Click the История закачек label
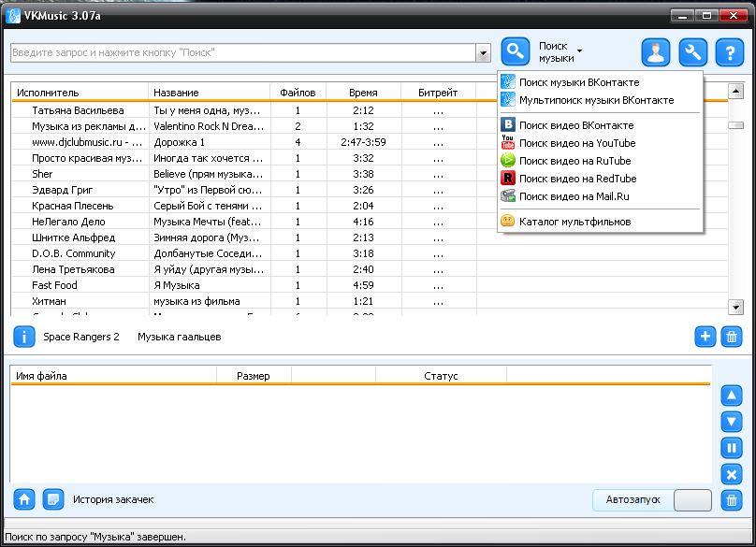 113,499
